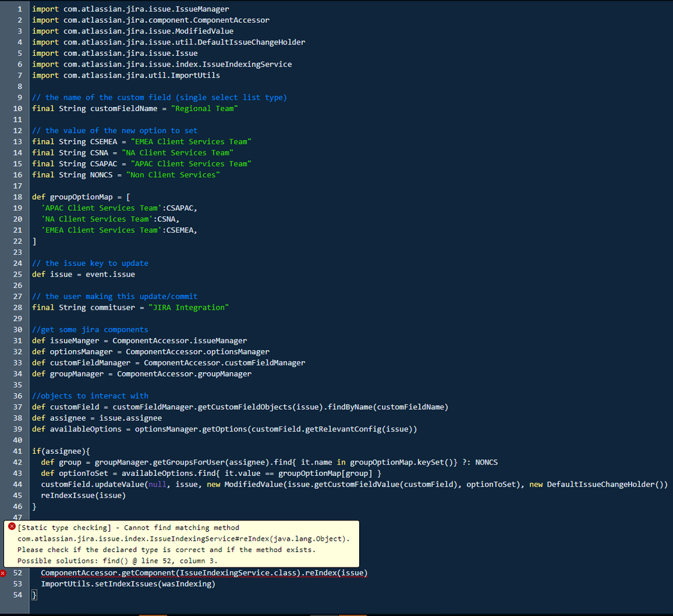
Task: Click the "EMEA Client Services Team" string on line 13
Action: 191,141
